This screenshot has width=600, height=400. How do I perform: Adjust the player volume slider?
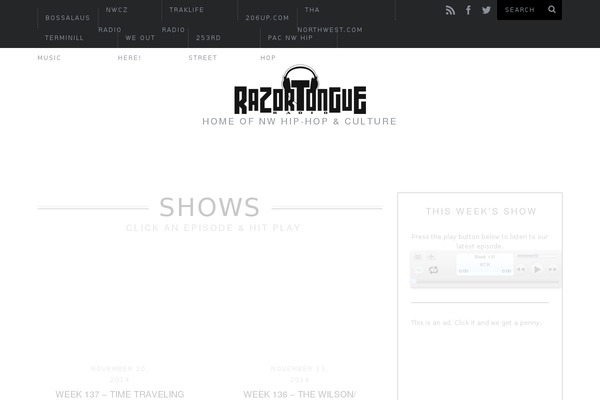(x=538, y=255)
